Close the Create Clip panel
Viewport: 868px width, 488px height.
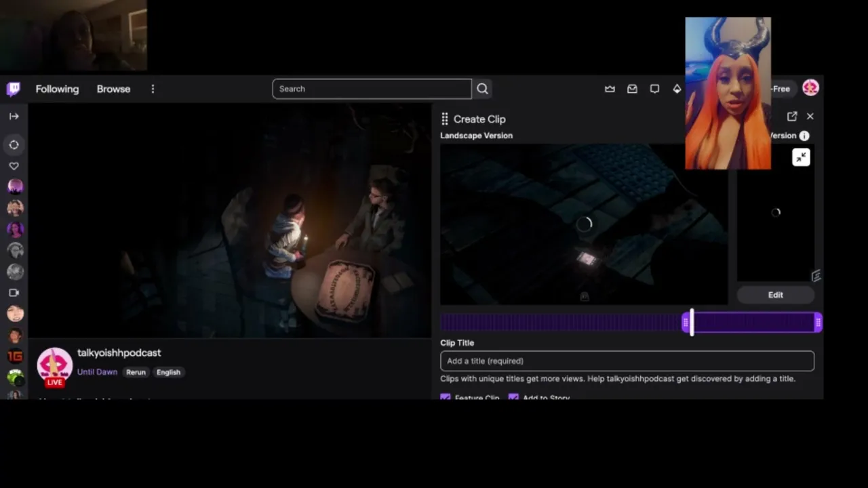[810, 117]
